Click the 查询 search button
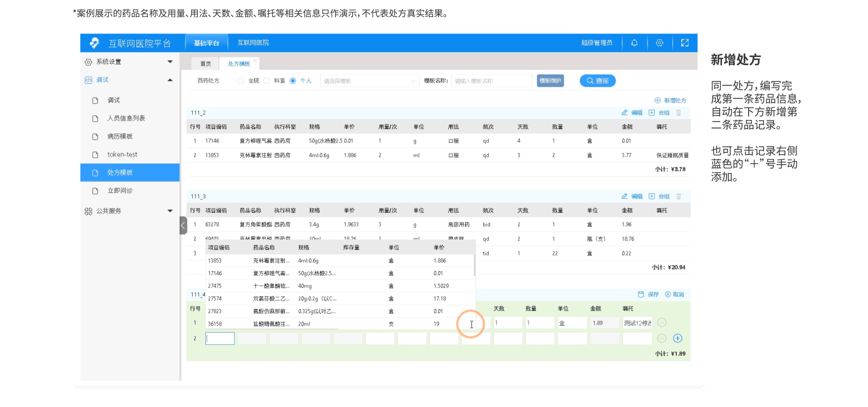 point(598,81)
